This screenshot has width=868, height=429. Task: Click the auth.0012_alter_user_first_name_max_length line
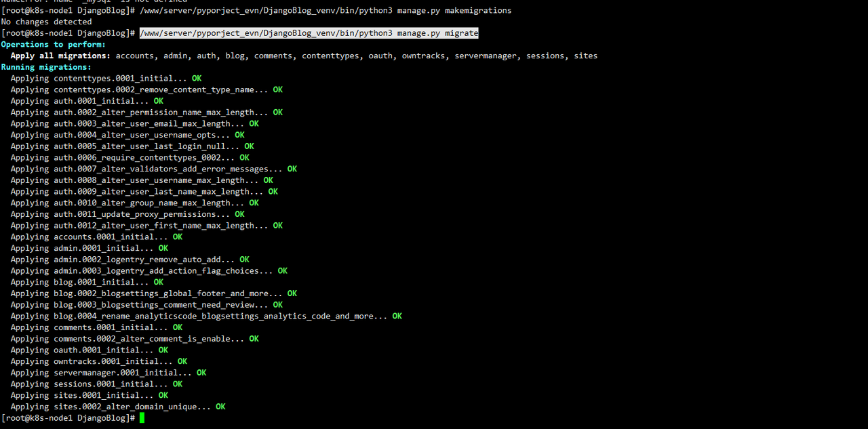(146, 226)
